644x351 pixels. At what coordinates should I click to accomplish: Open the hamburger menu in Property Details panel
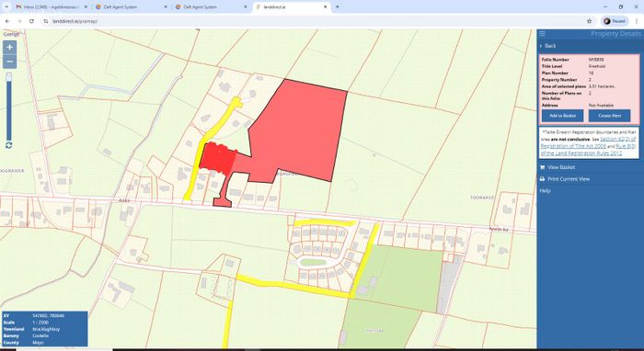tap(542, 34)
